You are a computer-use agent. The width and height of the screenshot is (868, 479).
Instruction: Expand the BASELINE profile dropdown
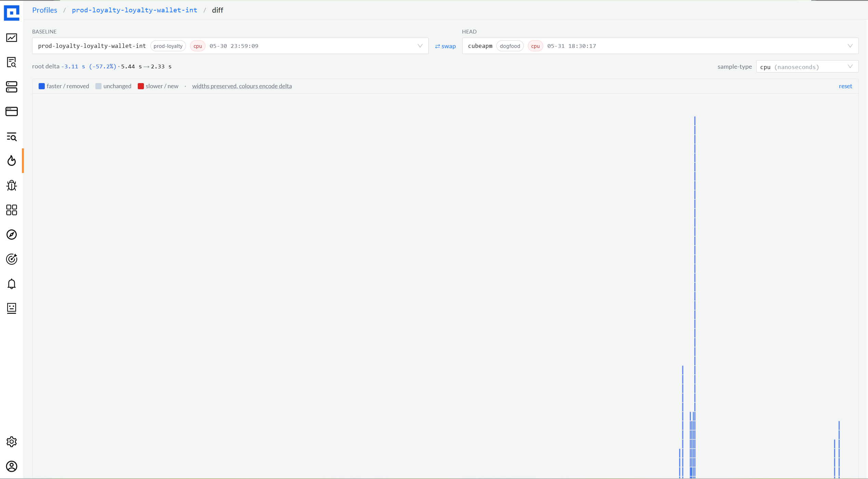pyautogui.click(x=230, y=46)
